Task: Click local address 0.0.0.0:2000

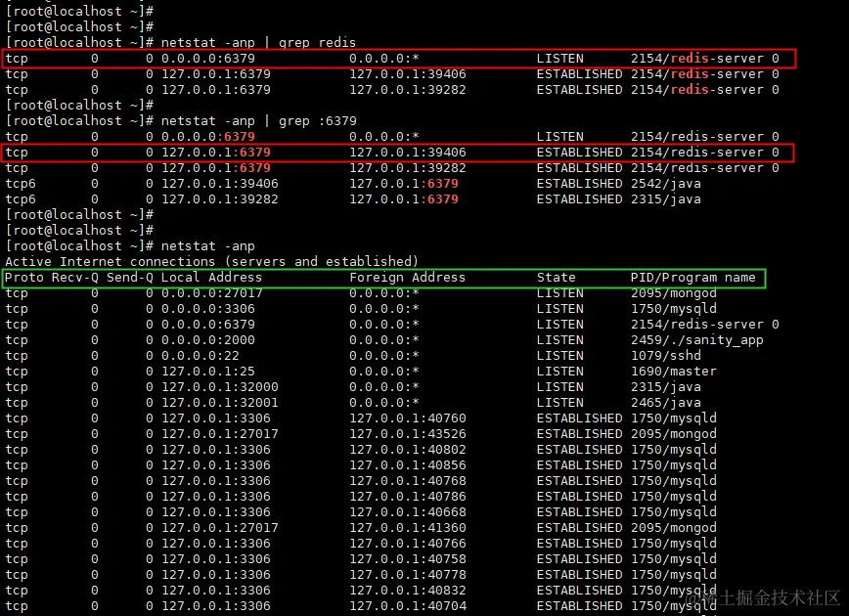Action: click(x=208, y=340)
